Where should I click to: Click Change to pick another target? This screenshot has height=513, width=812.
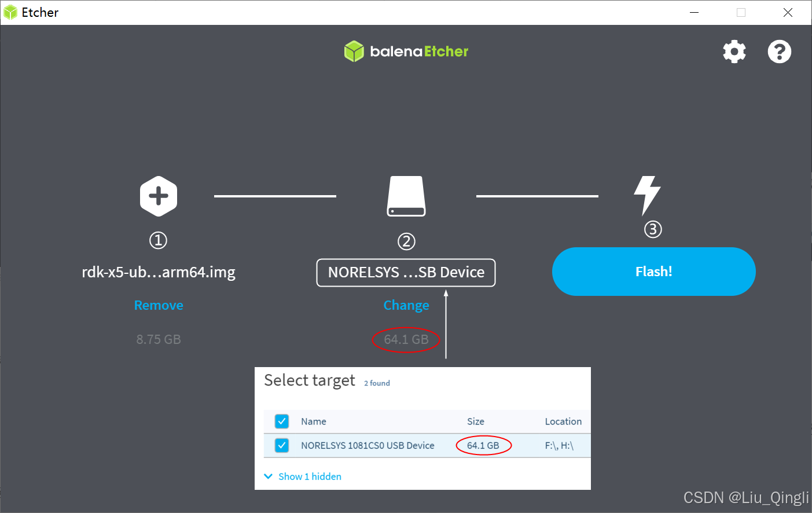point(406,305)
